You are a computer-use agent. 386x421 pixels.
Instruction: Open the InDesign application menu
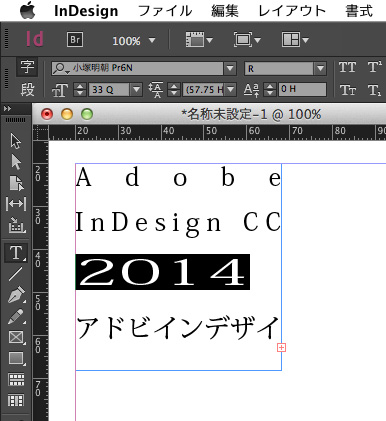click(86, 11)
